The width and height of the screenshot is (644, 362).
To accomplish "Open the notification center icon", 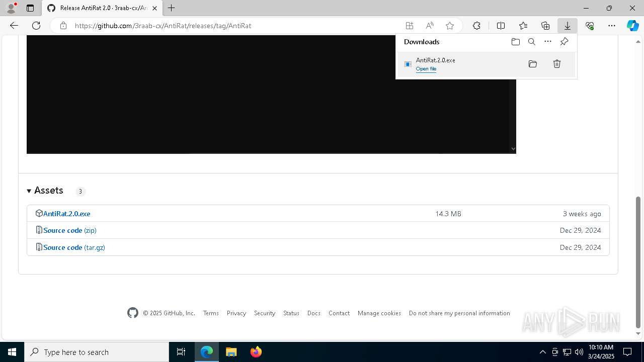I will (x=627, y=352).
